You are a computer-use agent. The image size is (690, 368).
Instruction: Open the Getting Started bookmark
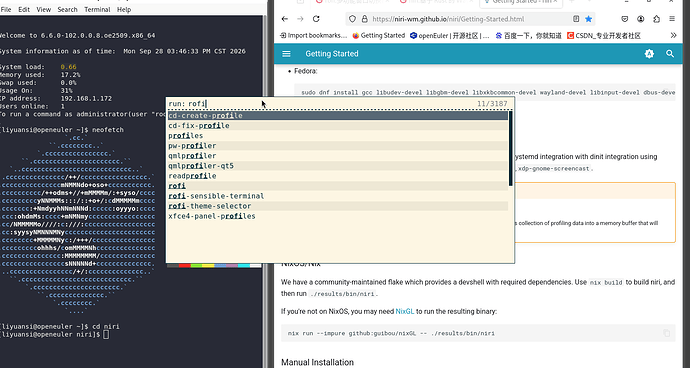(x=378, y=36)
